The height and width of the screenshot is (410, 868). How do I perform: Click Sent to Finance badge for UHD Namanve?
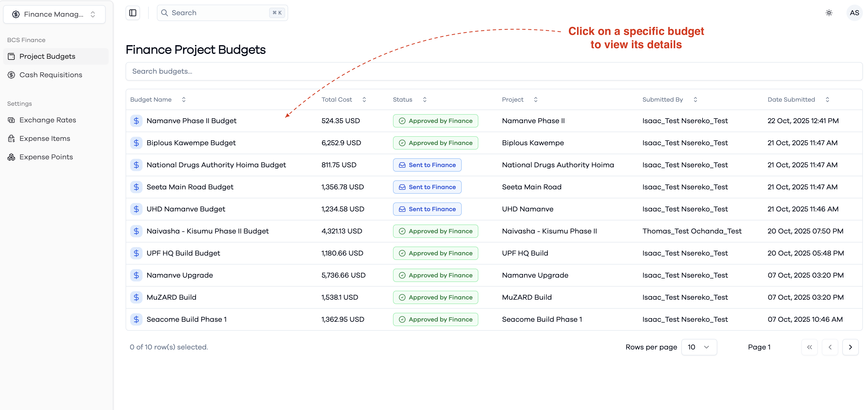[427, 209]
